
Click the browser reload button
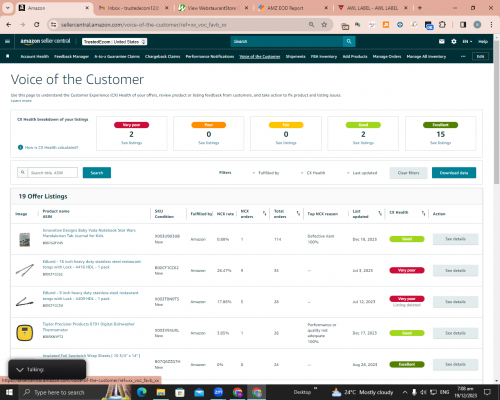tap(37, 25)
